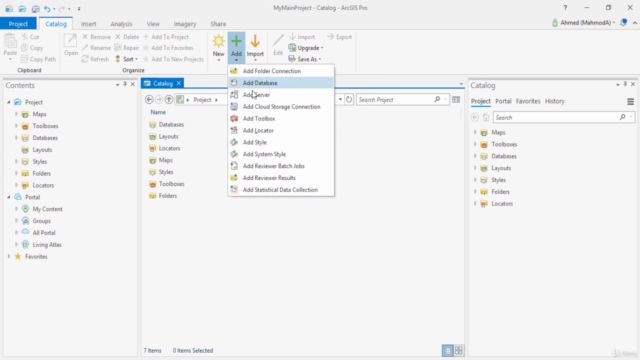This screenshot has height=360, width=640.
Task: Expand Living Atlas node in Contents
Action: 16,244
